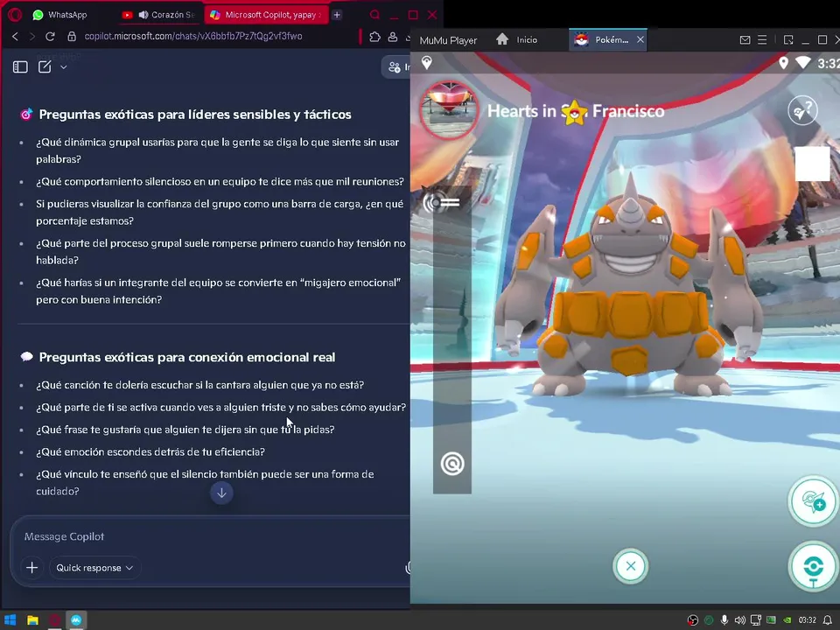Viewport: 840px width, 630px height.
Task: Open MuMu Player mail envelope icon
Action: tap(745, 40)
